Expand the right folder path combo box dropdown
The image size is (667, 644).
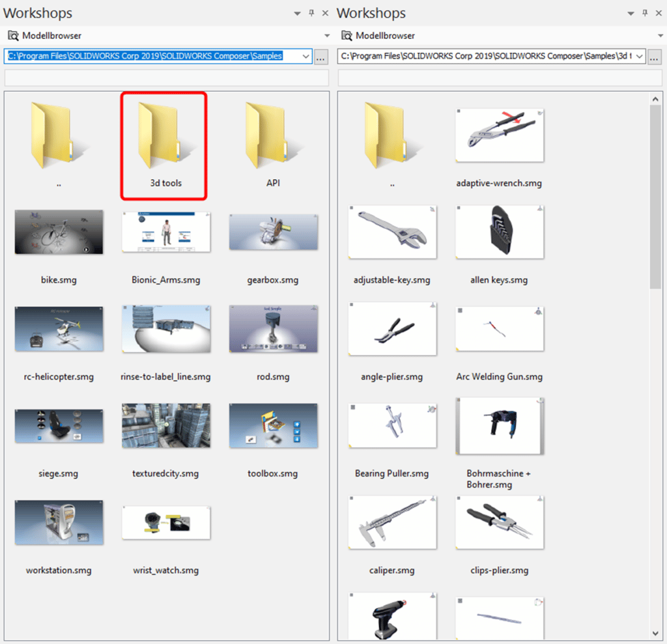639,56
